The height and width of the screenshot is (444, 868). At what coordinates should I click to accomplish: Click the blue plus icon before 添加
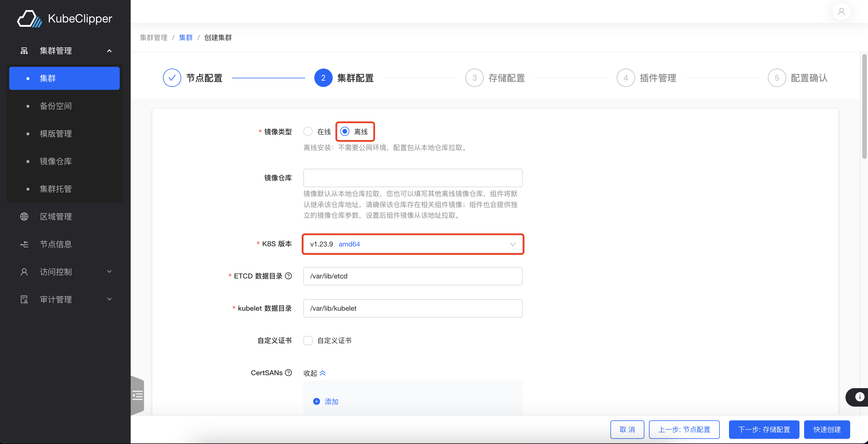[x=316, y=401]
